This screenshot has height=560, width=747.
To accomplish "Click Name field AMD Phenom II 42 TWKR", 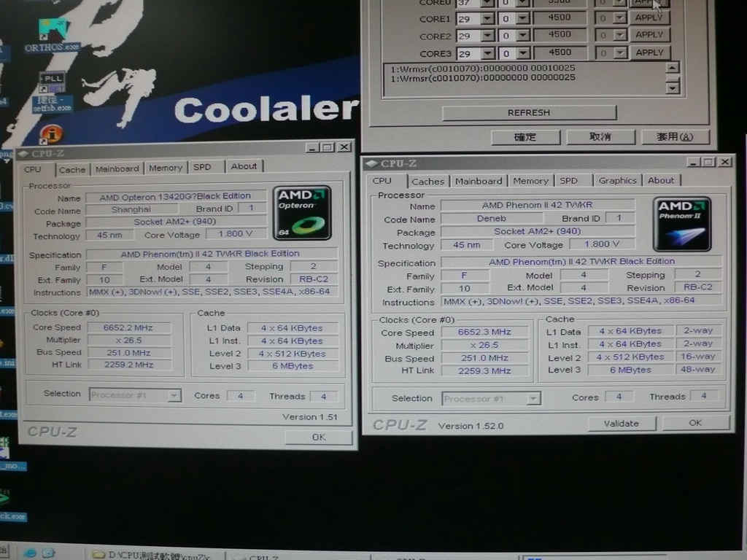I will [538, 205].
